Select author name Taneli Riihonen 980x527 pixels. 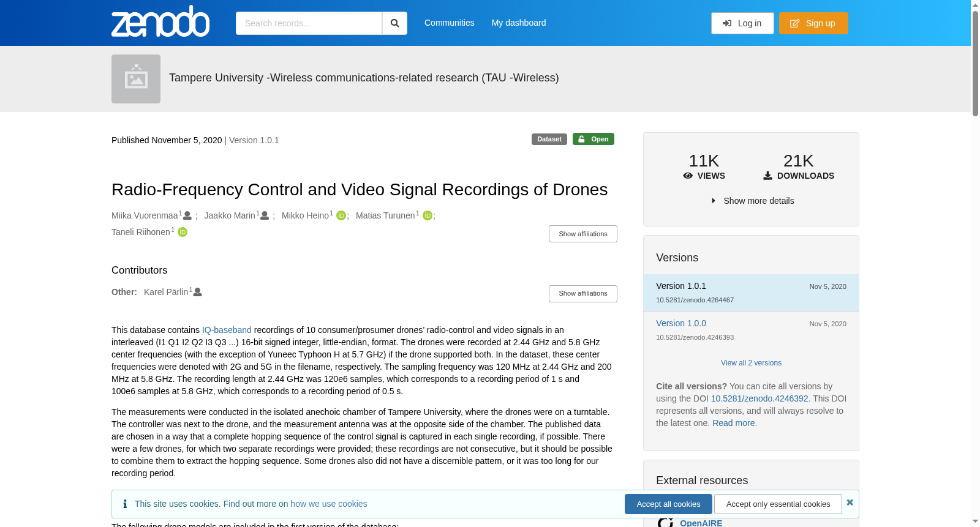click(x=141, y=232)
